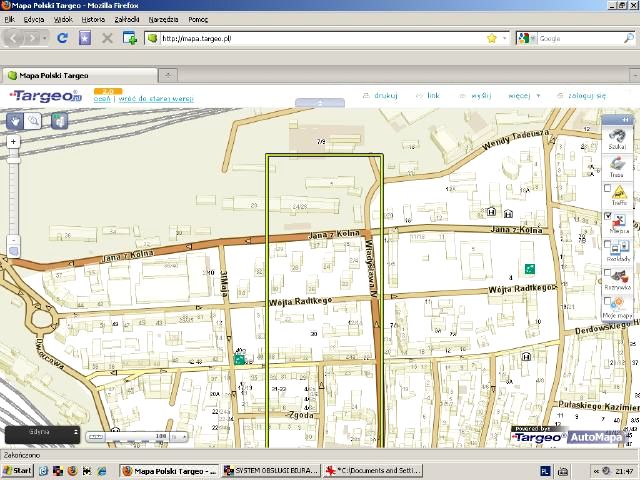Click the drukuj print link

pyautogui.click(x=380, y=96)
